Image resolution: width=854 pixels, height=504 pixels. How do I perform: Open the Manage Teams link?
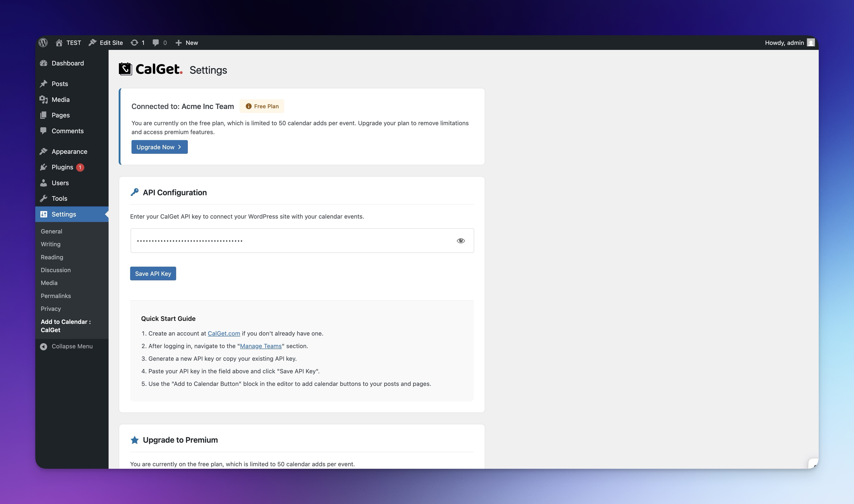(261, 346)
